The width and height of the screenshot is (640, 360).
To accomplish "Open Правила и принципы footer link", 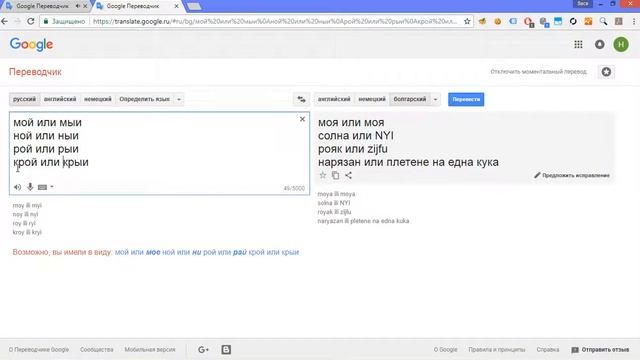I will (497, 350).
